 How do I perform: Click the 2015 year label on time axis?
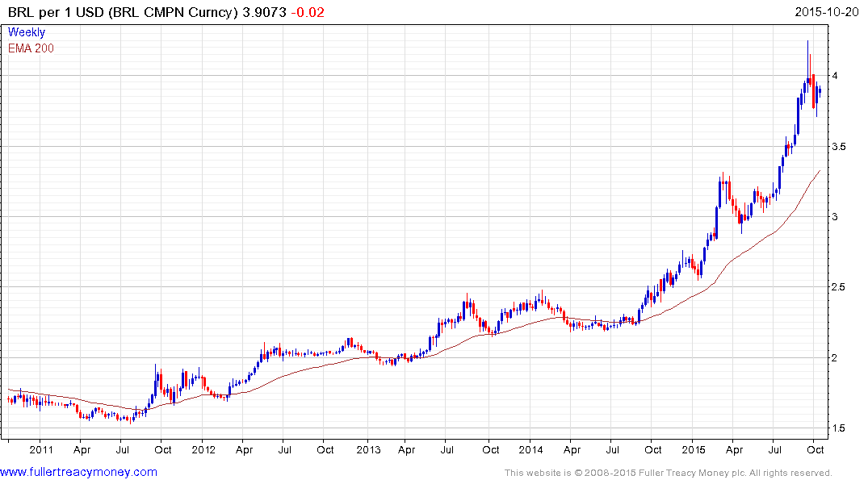point(694,449)
